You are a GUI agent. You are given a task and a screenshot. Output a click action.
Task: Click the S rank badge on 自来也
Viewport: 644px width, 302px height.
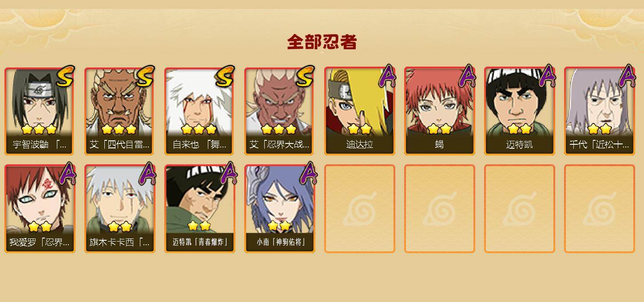(x=225, y=76)
